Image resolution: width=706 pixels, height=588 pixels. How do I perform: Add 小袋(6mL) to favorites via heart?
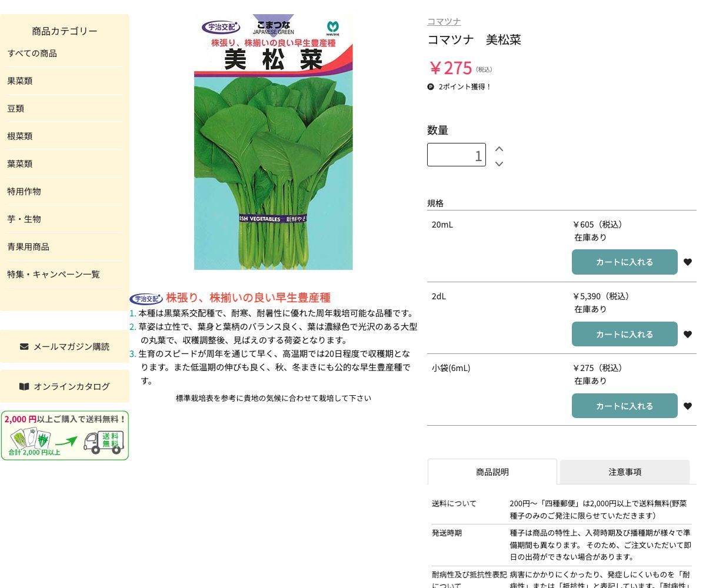pos(687,406)
